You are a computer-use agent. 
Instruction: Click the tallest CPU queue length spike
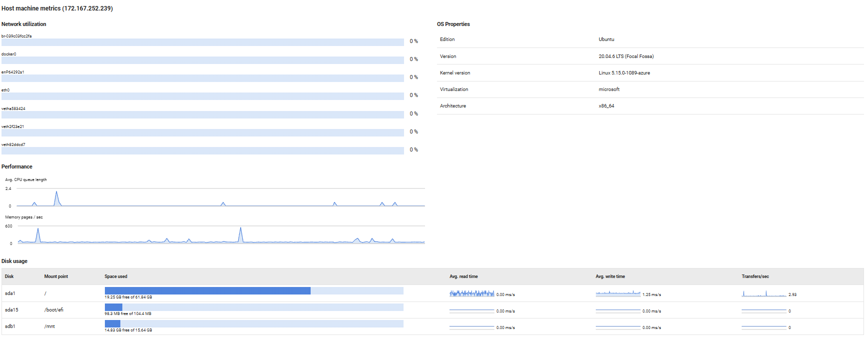tap(56, 197)
